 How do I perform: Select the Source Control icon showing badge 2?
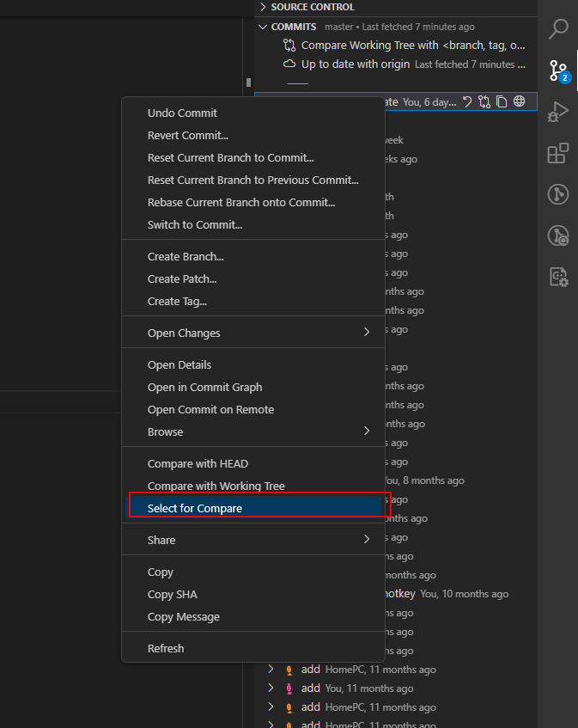557,72
